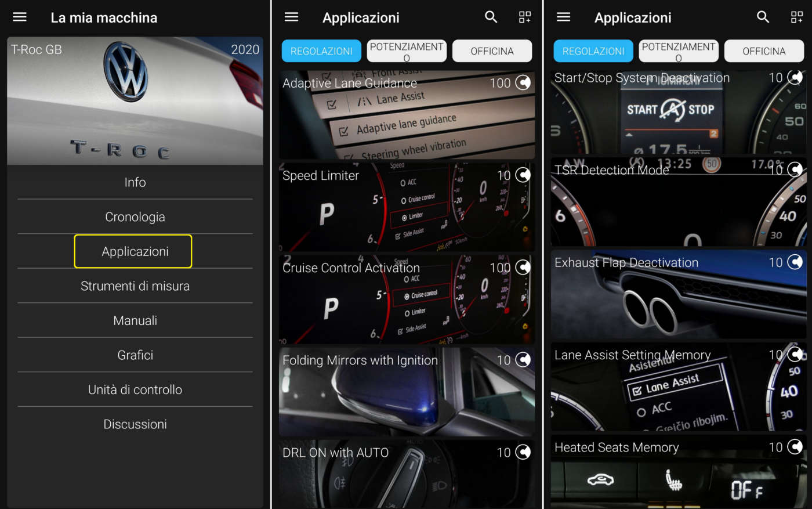This screenshot has height=509, width=812.
Task: Tap the search icon on the Speed Limiter list screen
Action: coord(491,17)
